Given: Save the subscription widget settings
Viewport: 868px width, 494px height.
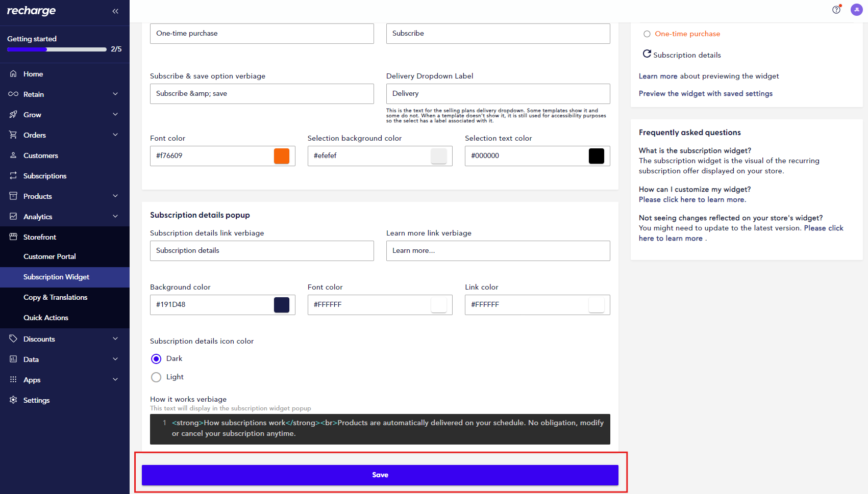Looking at the screenshot, I should [380, 475].
